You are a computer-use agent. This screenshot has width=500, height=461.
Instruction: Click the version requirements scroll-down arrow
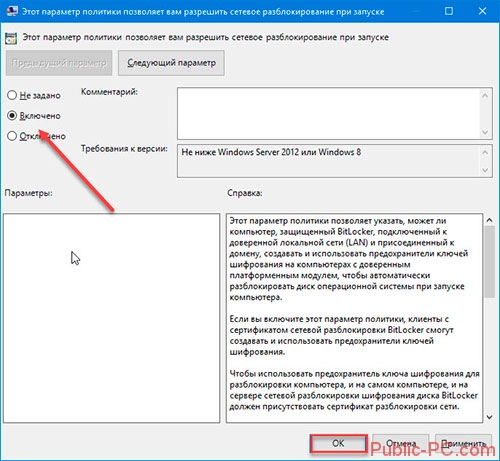pos(485,170)
